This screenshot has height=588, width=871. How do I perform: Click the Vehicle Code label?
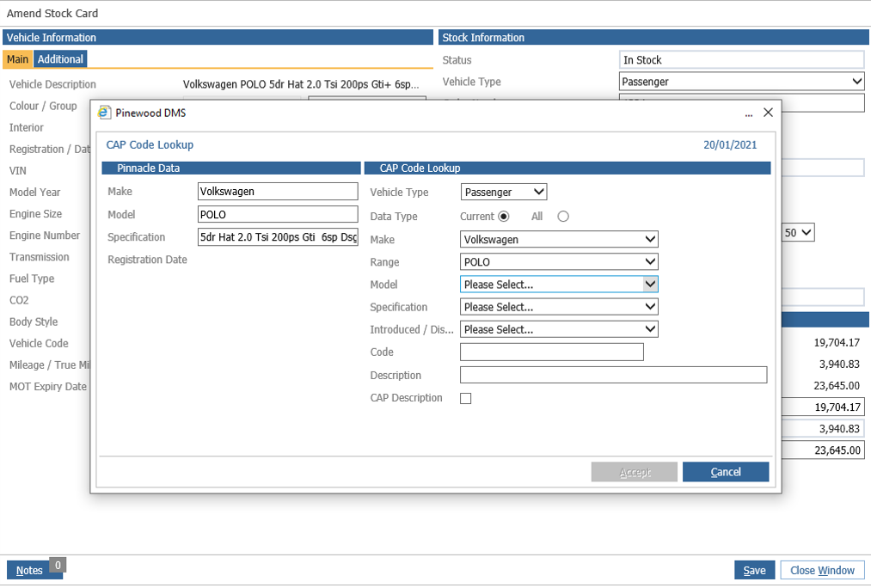point(39,344)
